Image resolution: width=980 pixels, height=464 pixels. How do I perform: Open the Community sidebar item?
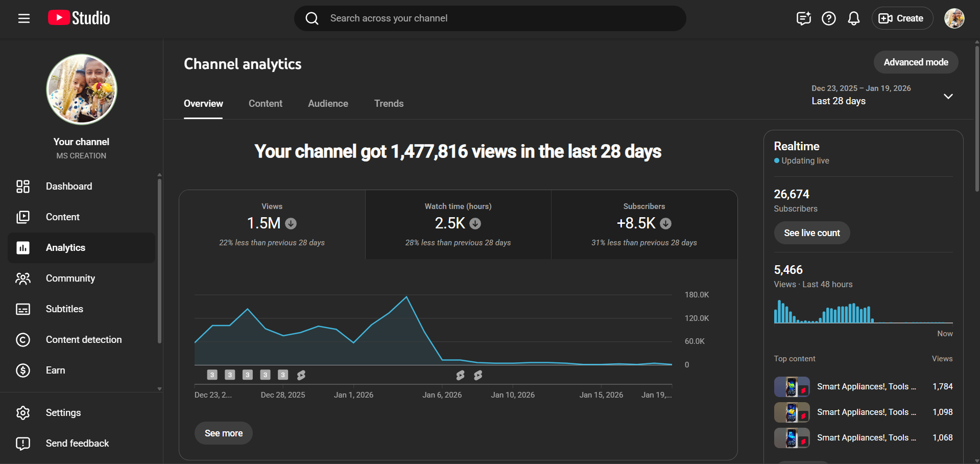tap(70, 279)
